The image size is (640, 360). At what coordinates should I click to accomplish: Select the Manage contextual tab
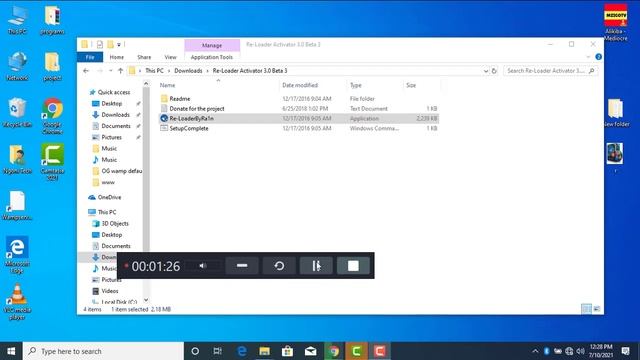(212, 45)
